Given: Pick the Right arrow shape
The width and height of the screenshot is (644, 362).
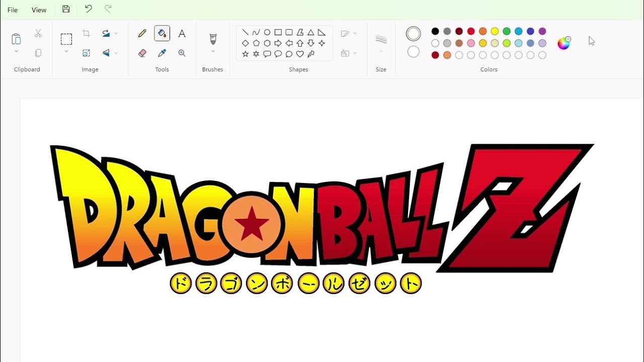Looking at the screenshot, I should tap(278, 43).
